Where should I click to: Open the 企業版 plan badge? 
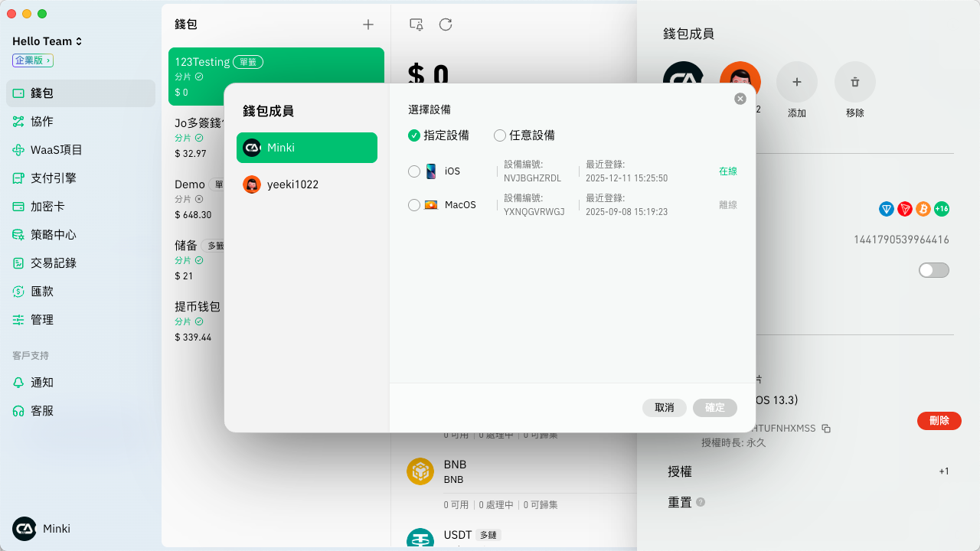coord(32,60)
